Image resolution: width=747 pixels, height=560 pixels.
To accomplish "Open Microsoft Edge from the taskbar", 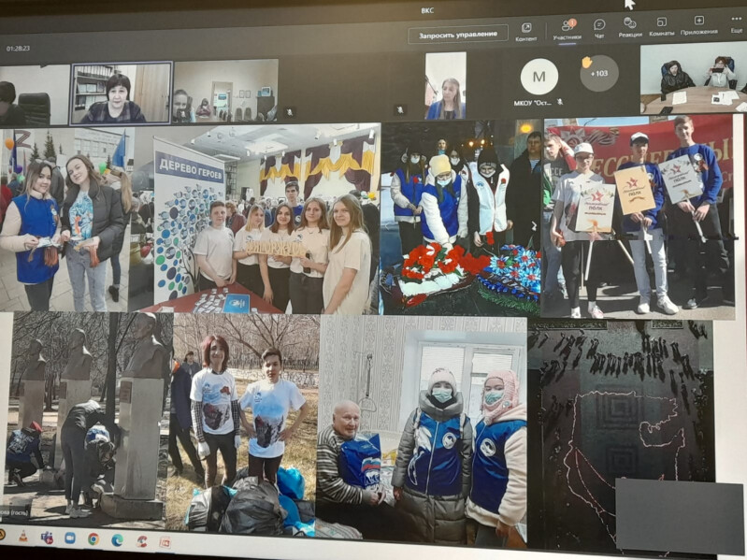I will [117, 539].
